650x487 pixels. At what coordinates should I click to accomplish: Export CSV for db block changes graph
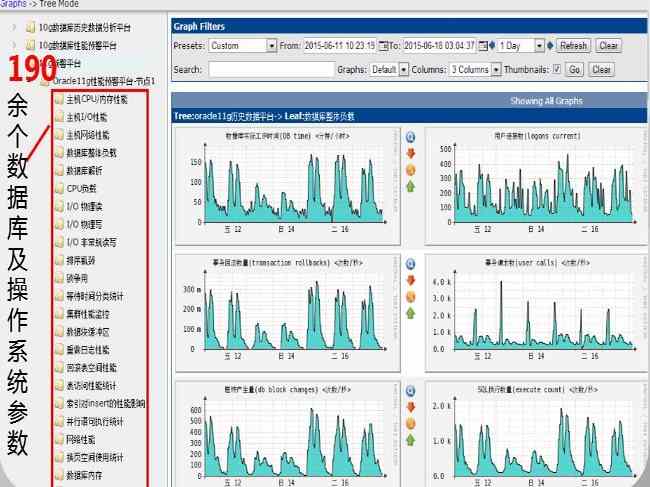pos(410,407)
